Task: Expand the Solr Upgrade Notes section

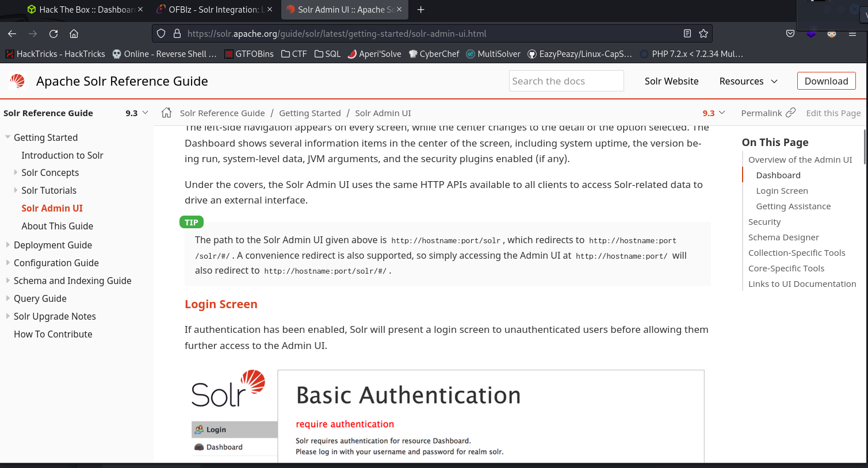Action: pos(7,316)
